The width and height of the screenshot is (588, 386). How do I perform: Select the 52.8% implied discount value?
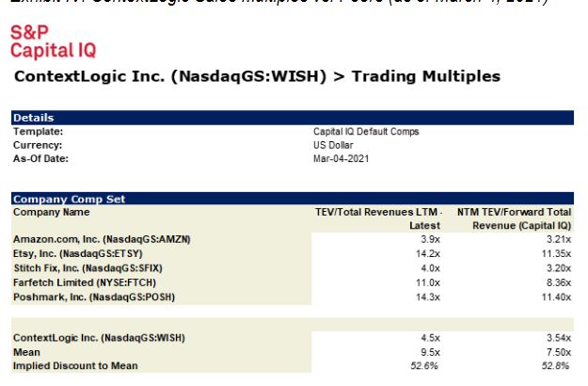pos(559,365)
